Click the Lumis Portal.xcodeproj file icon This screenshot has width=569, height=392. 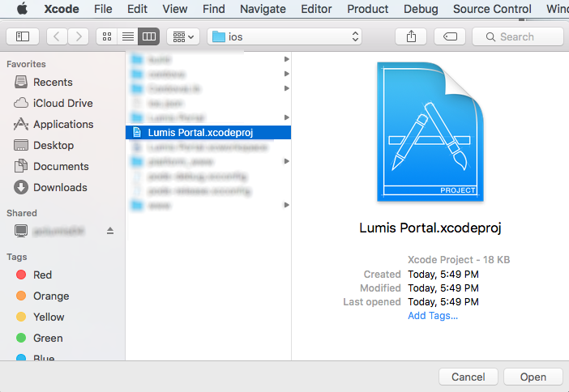(137, 132)
